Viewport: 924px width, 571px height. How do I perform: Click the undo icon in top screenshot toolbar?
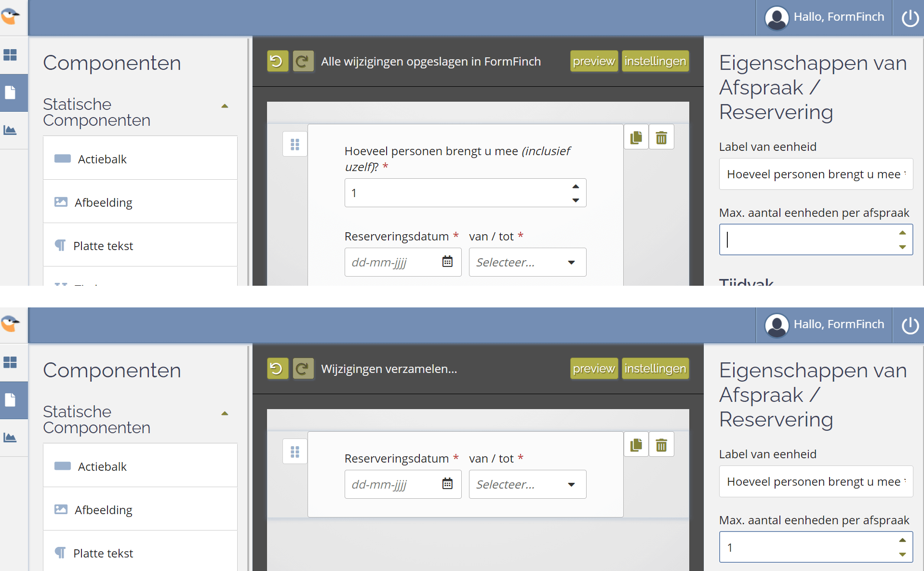coord(277,61)
